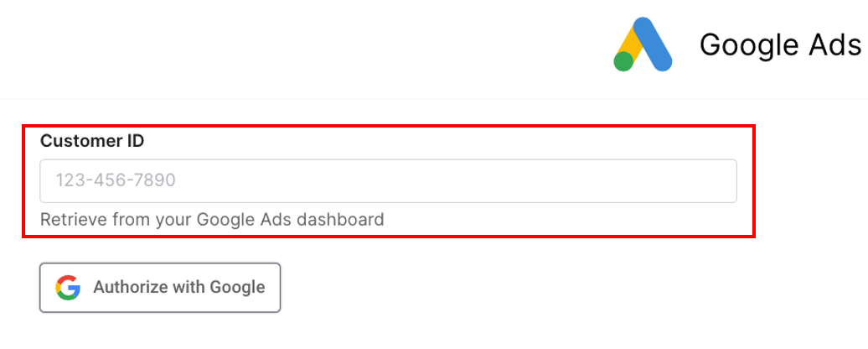Click the green circle in Ads logo
The width and height of the screenshot is (868, 349).
623,61
